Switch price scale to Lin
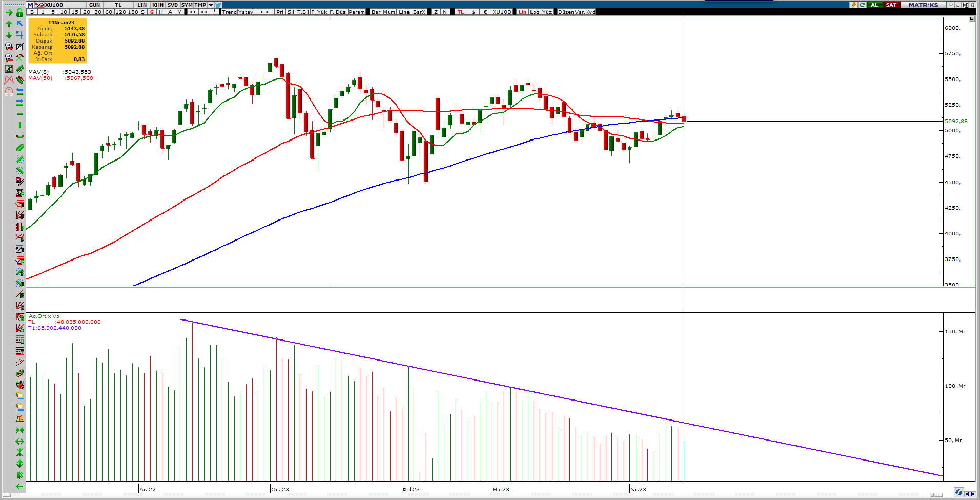The image size is (980, 500). pyautogui.click(x=522, y=12)
